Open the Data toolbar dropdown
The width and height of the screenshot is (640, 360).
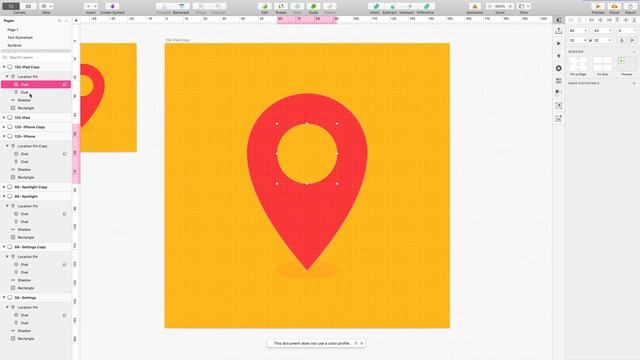(46, 7)
